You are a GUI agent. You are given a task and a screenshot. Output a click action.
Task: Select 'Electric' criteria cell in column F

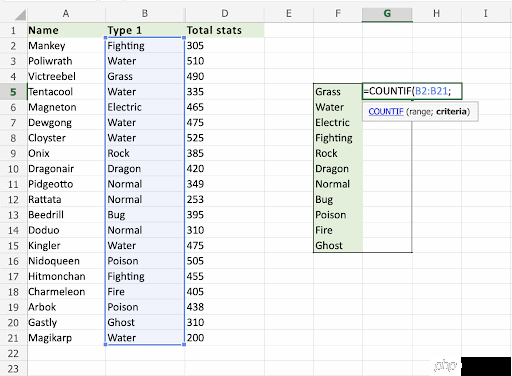coord(338,123)
